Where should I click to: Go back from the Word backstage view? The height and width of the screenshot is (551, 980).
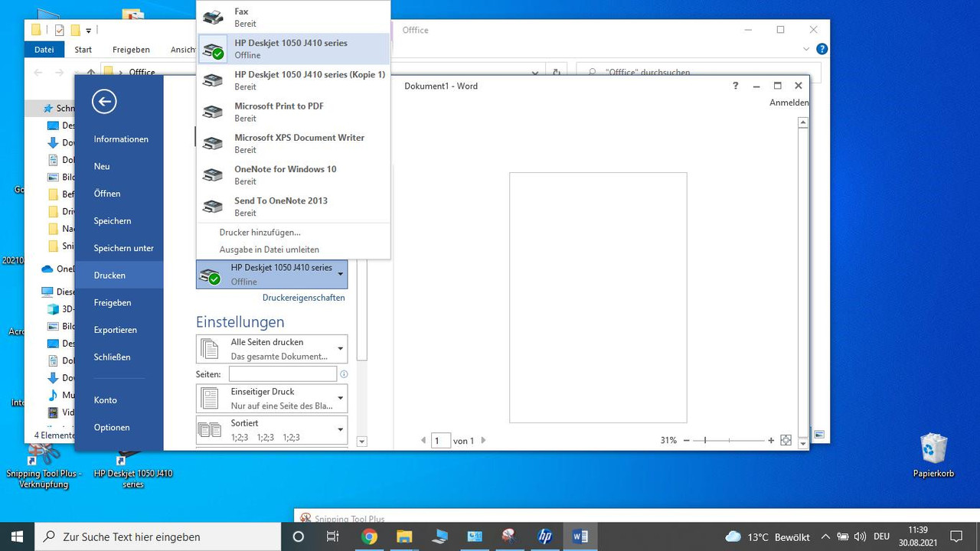point(104,101)
